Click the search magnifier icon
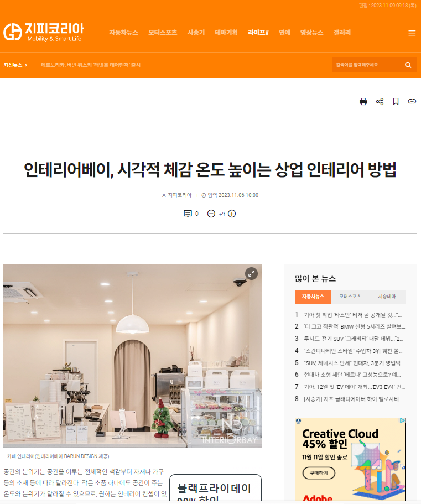 pos(408,65)
